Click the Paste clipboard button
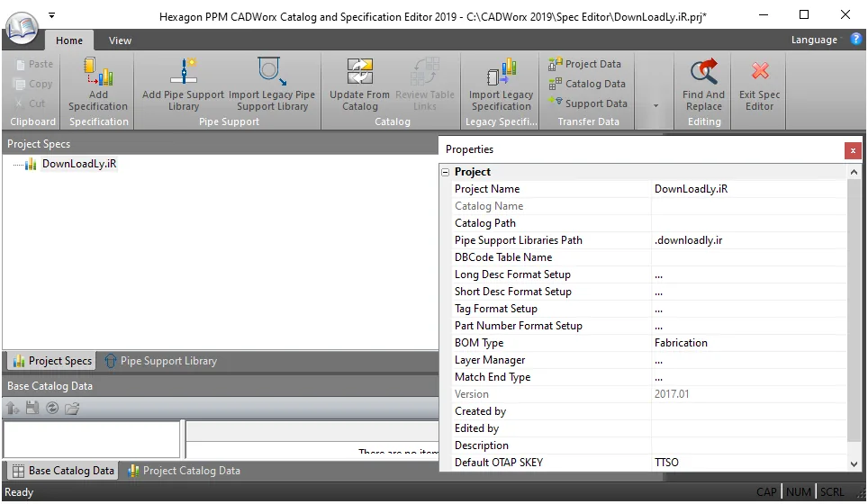This screenshot has width=868, height=504. pos(35,64)
